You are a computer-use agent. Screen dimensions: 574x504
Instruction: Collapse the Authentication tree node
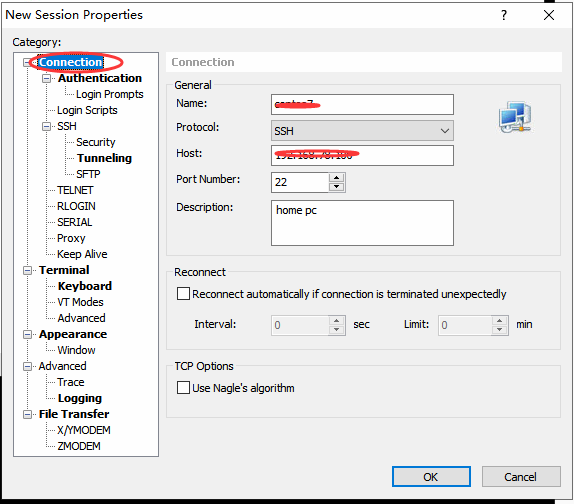click(x=46, y=78)
